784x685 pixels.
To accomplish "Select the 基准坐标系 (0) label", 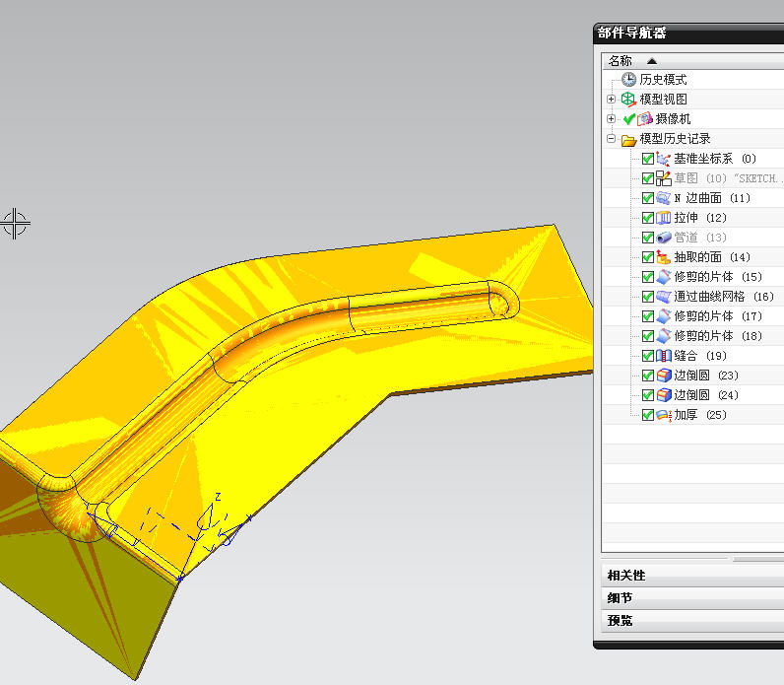I will point(715,159).
